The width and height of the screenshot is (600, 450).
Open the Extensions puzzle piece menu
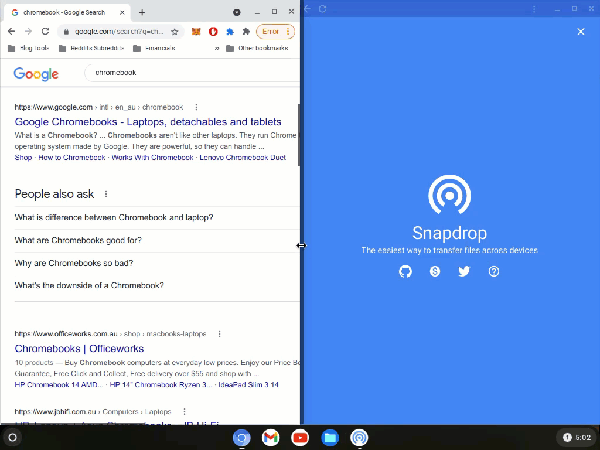246,32
